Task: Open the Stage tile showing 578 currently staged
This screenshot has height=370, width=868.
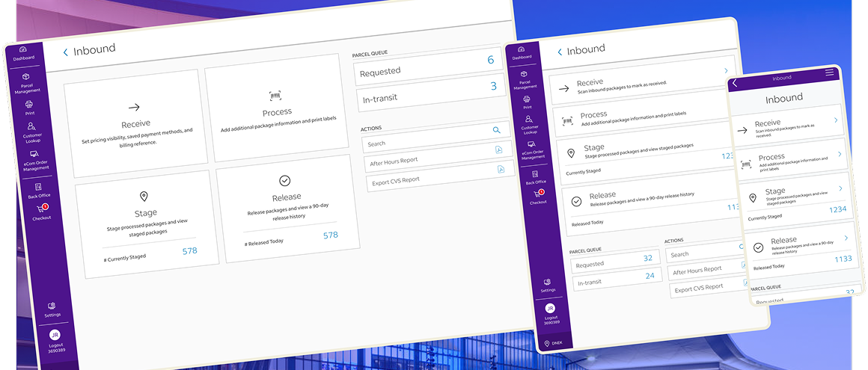Action: point(147,224)
